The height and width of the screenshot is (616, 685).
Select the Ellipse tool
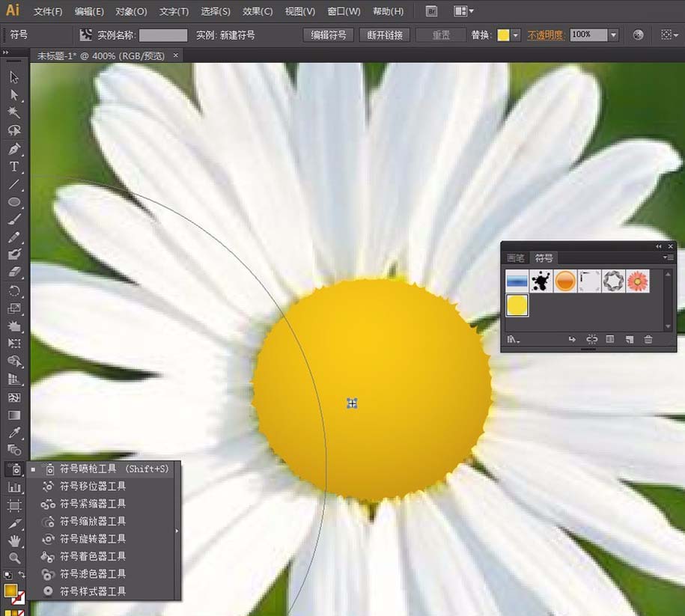(14, 202)
